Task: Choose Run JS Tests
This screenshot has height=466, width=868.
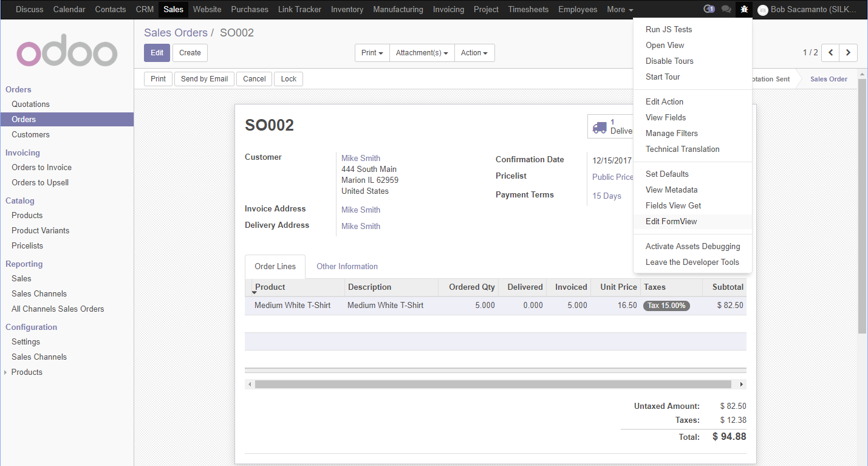Action: tap(692, 29)
